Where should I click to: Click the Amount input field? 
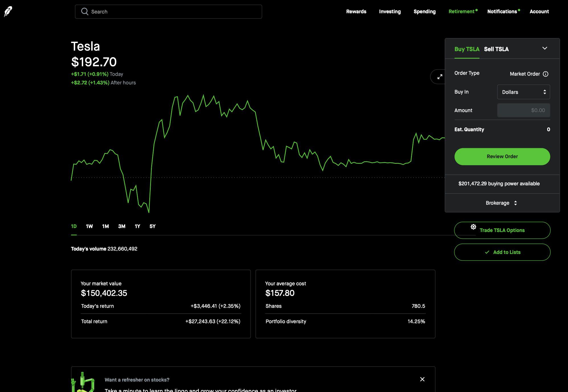tap(523, 110)
